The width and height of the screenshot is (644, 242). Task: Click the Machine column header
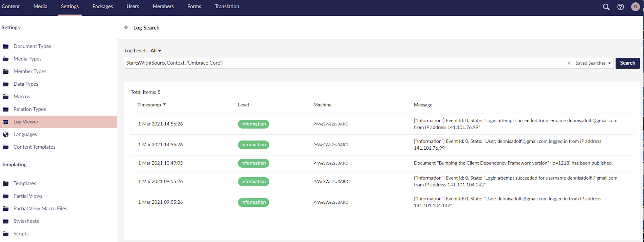pos(322,105)
